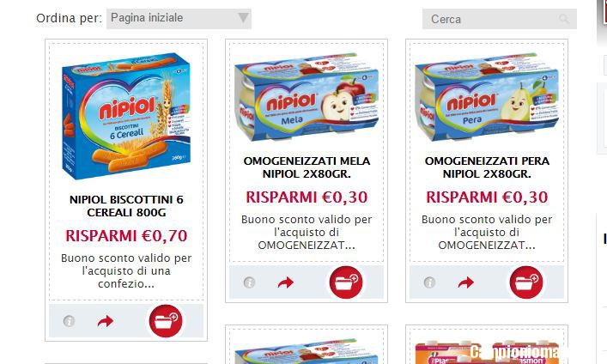Open the Ordina per dropdown
Image resolution: width=607 pixels, height=364 pixels.
click(179, 19)
